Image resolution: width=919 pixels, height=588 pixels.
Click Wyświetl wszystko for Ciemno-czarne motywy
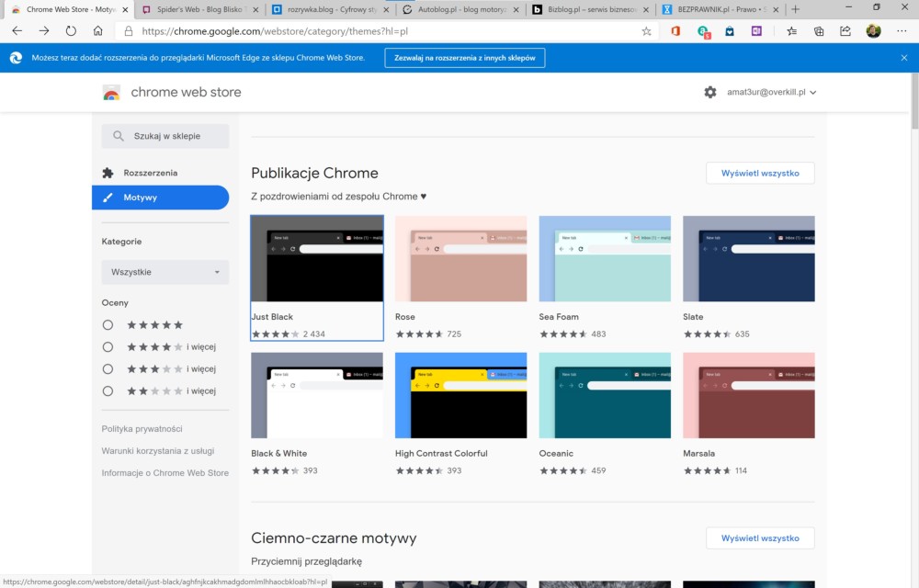pos(760,537)
